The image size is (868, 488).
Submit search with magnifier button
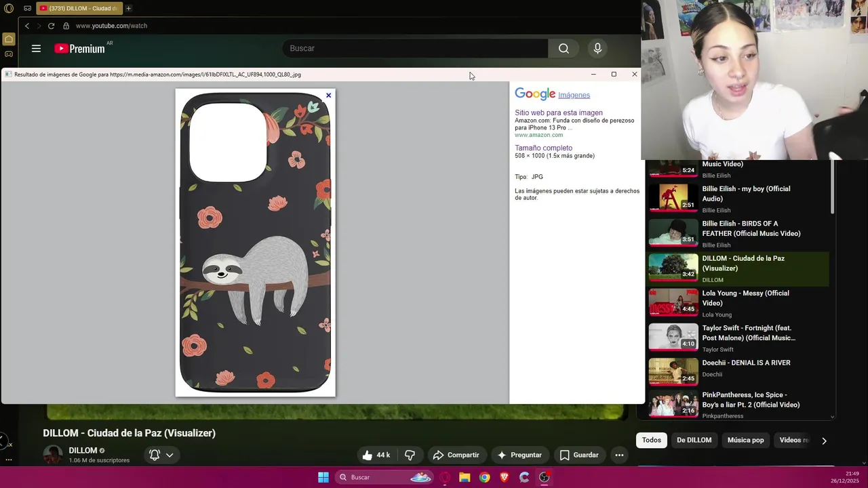(564, 48)
